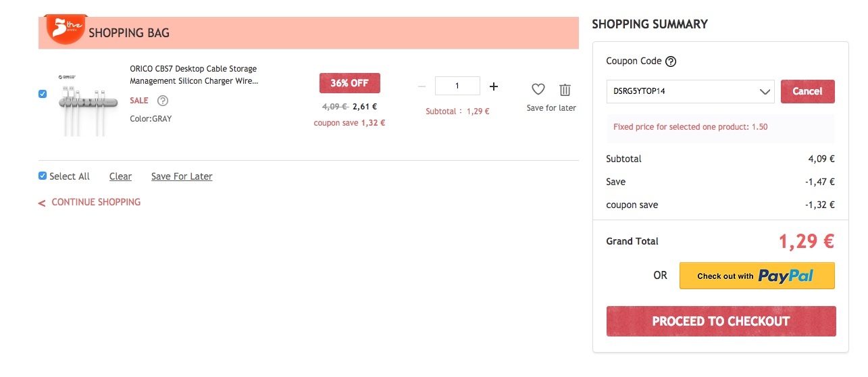
Task: Decrease quantity with the minus icon
Action: click(422, 86)
